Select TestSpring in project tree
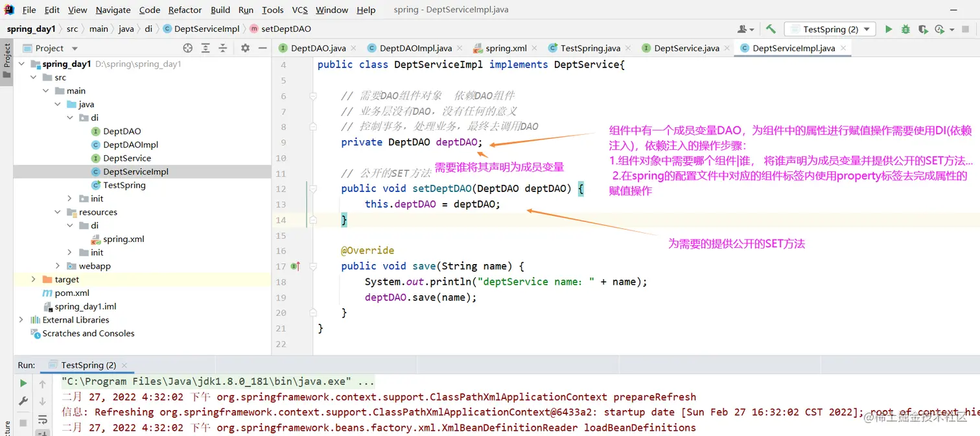Screen dimensions: 980x436 pyautogui.click(x=124, y=185)
